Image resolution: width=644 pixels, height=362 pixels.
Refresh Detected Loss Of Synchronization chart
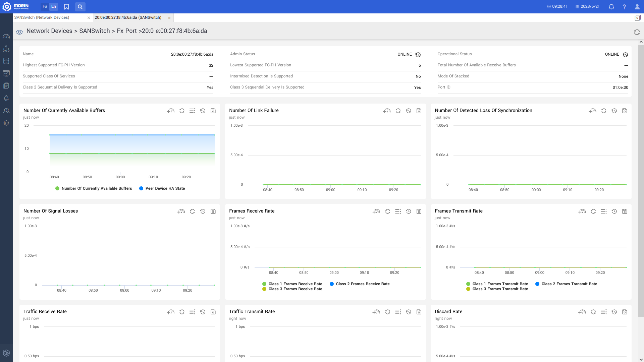[604, 111]
